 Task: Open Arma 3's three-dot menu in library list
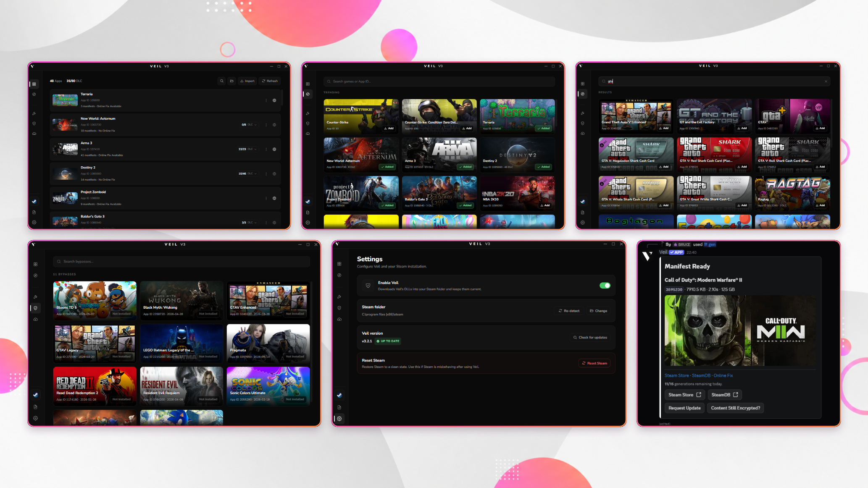pos(266,149)
